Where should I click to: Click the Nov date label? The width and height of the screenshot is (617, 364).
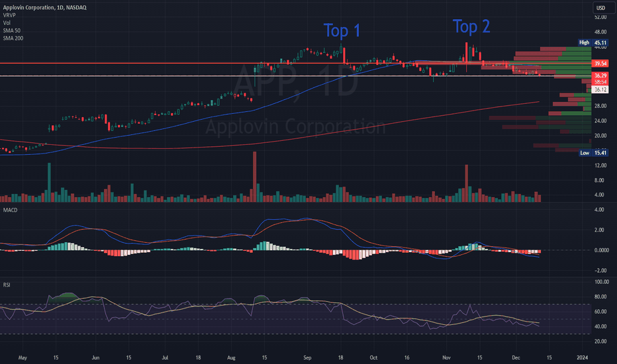446,357
